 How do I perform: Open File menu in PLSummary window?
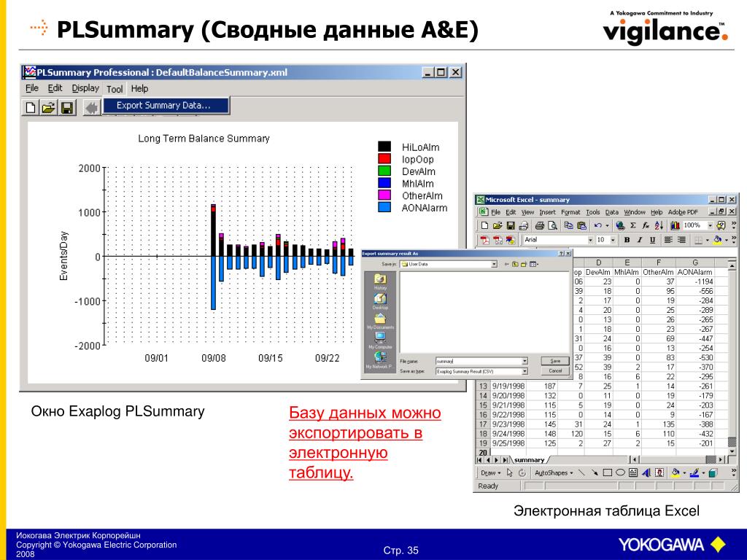tap(32, 88)
